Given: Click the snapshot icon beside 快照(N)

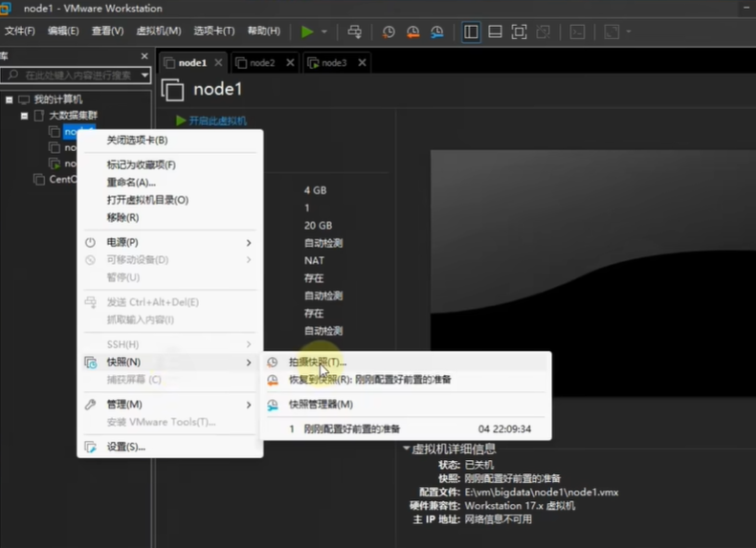Looking at the screenshot, I should (90, 362).
